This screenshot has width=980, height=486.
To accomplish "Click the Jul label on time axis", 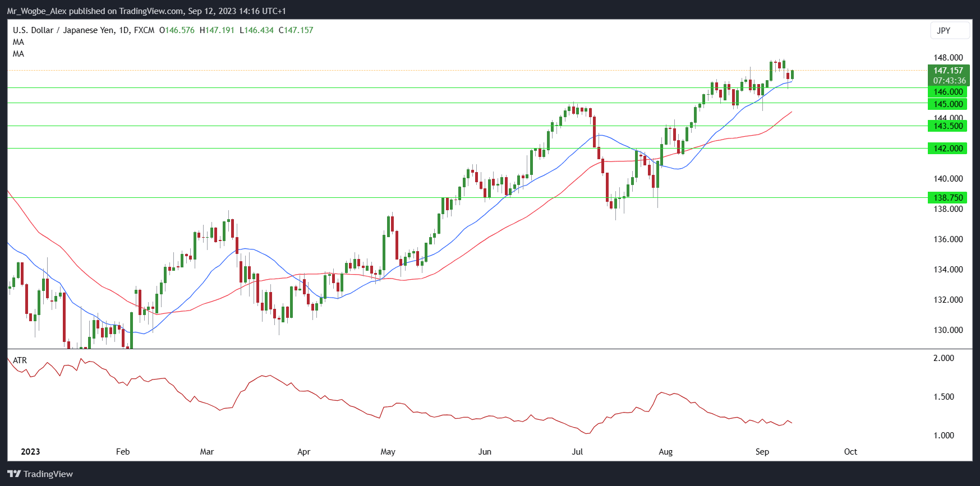I will (x=577, y=452).
